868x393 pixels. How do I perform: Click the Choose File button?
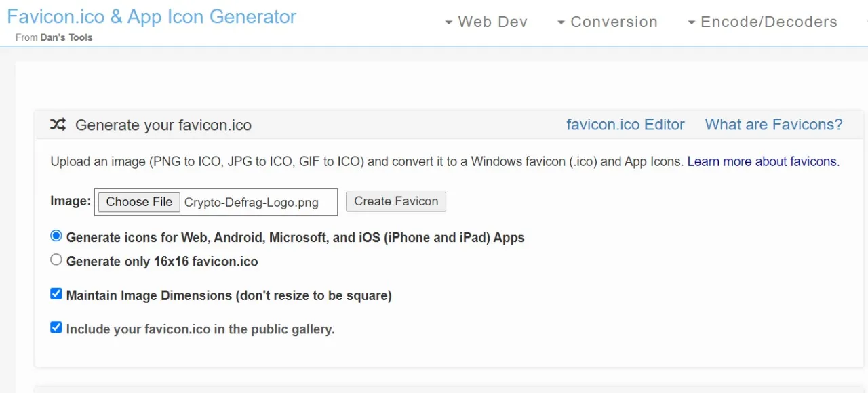click(139, 202)
